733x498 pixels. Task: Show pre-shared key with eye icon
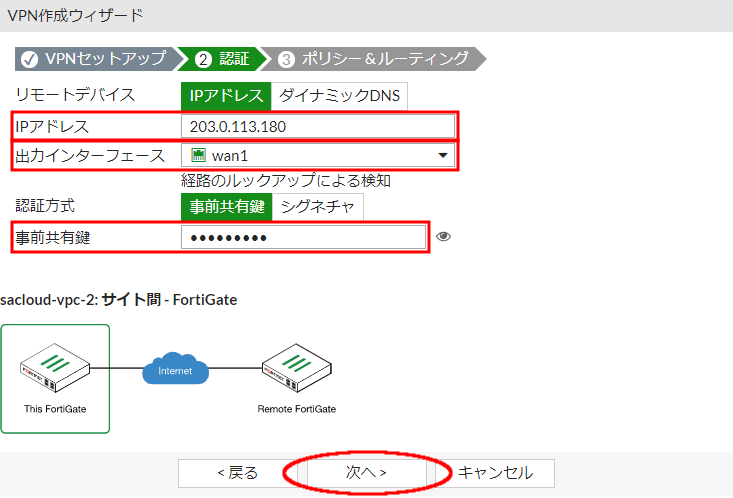click(444, 237)
